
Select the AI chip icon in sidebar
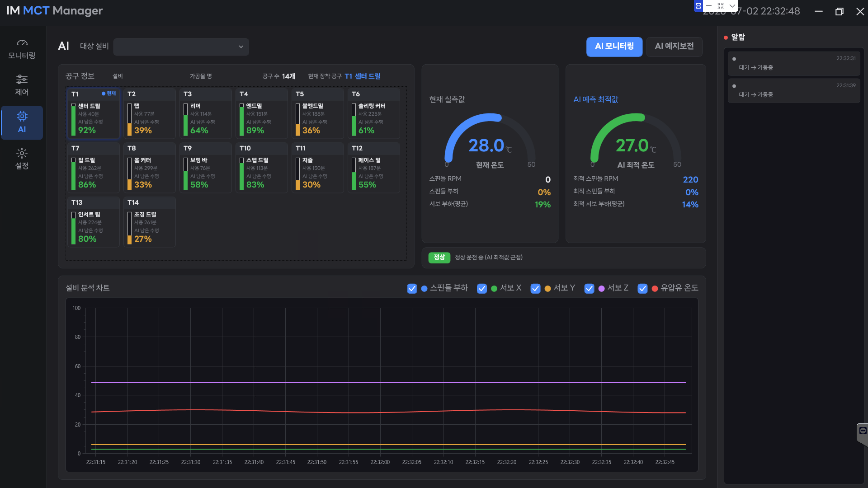(22, 117)
